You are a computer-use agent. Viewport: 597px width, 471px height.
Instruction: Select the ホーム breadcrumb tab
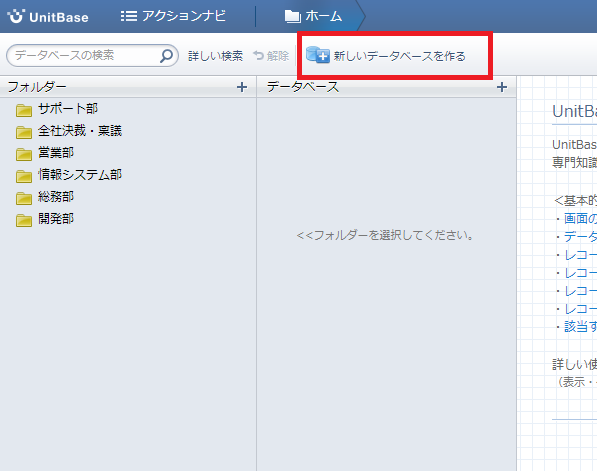(x=313, y=16)
